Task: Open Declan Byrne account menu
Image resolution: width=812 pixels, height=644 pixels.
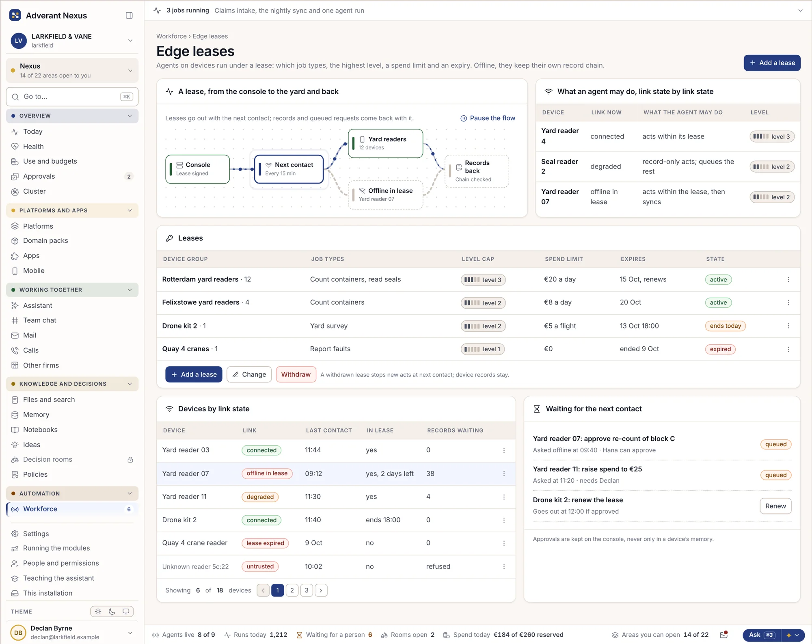Action: (72, 633)
